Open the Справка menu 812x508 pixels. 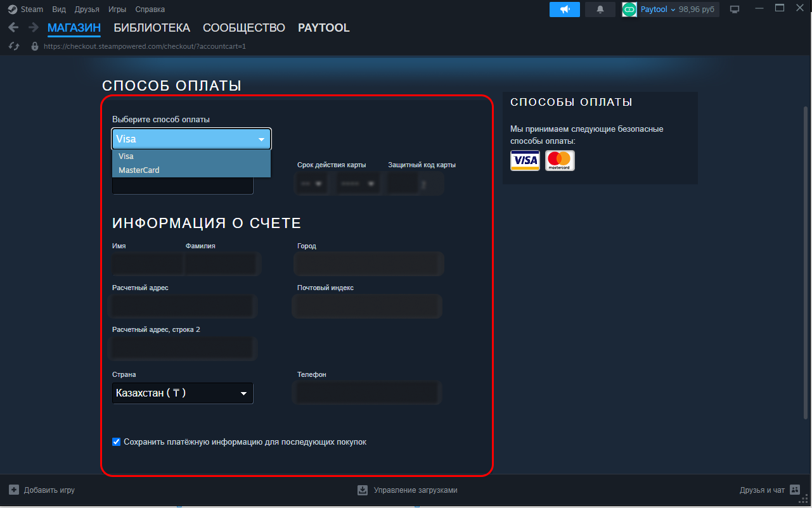point(150,10)
